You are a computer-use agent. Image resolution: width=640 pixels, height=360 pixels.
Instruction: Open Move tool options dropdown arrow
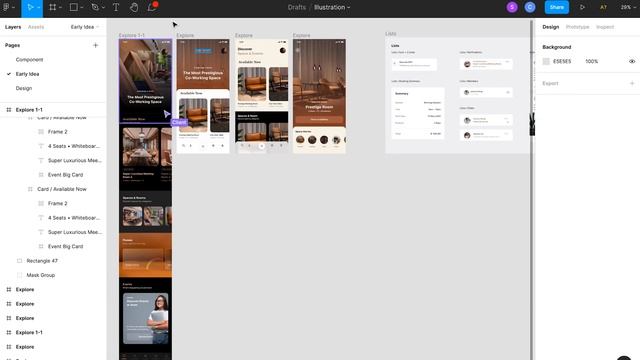pyautogui.click(x=38, y=8)
